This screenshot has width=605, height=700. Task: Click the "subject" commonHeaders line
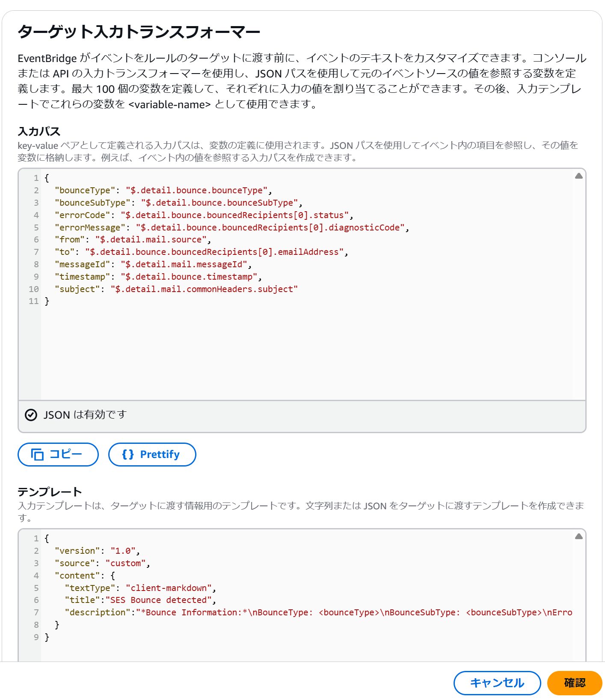click(x=175, y=289)
